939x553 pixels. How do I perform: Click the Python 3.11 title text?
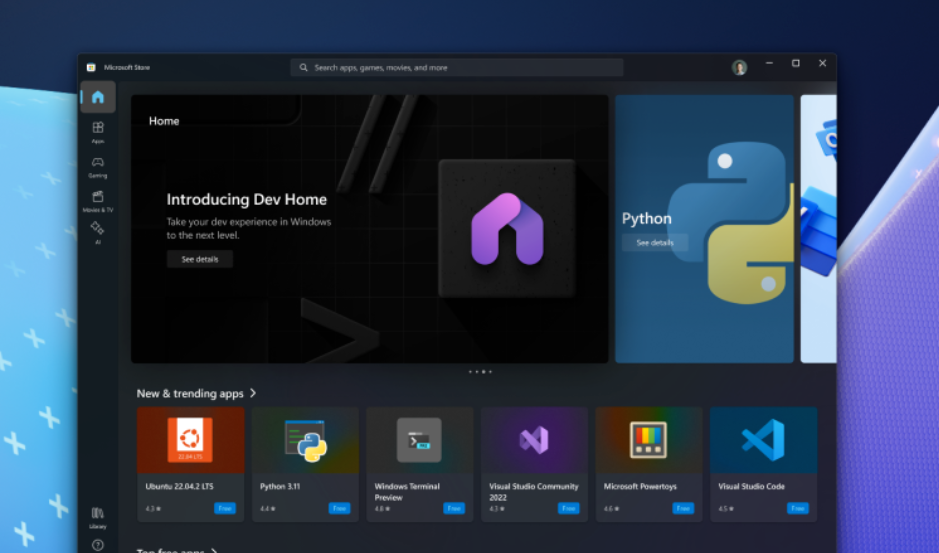tap(280, 486)
